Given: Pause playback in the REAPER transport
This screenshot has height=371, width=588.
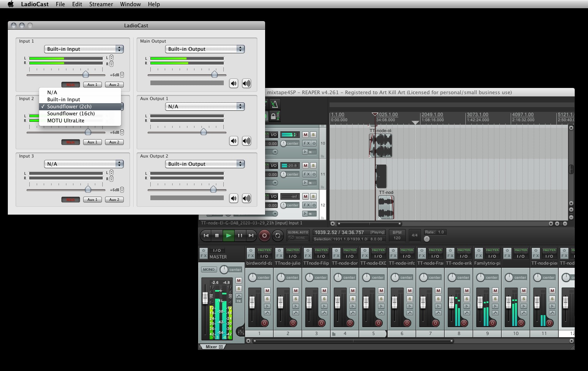Looking at the screenshot, I should 240,235.
